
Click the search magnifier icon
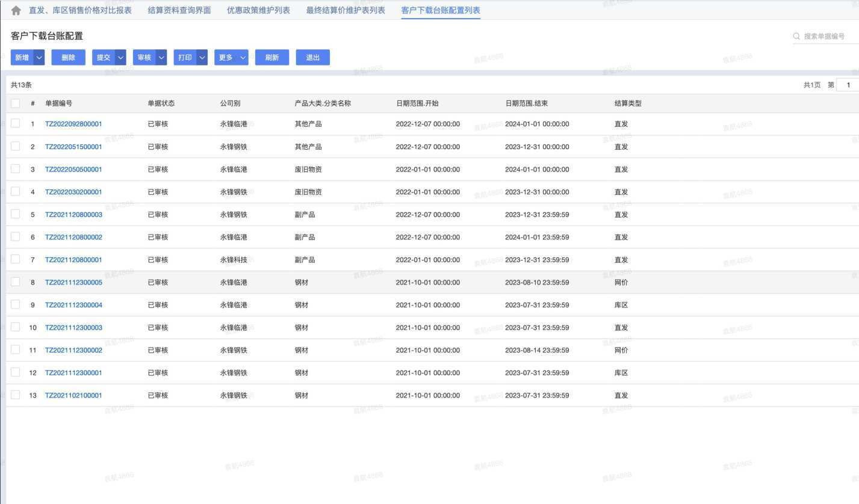[797, 36]
